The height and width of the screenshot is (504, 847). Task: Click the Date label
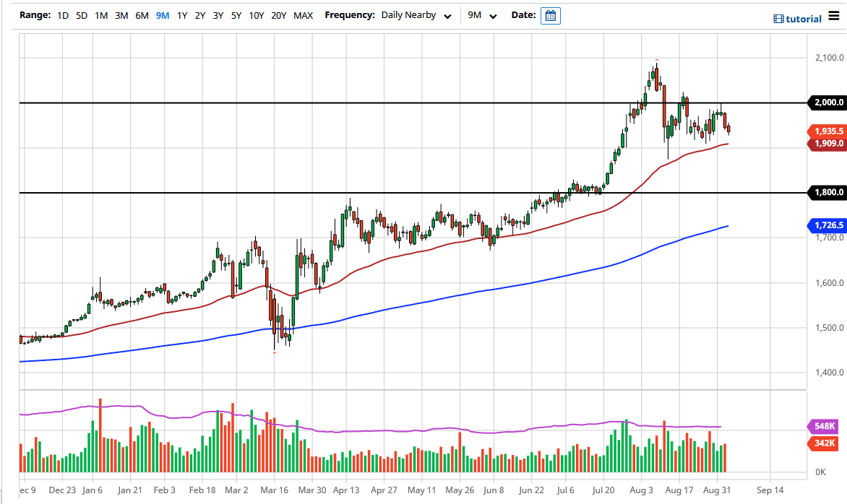point(523,15)
